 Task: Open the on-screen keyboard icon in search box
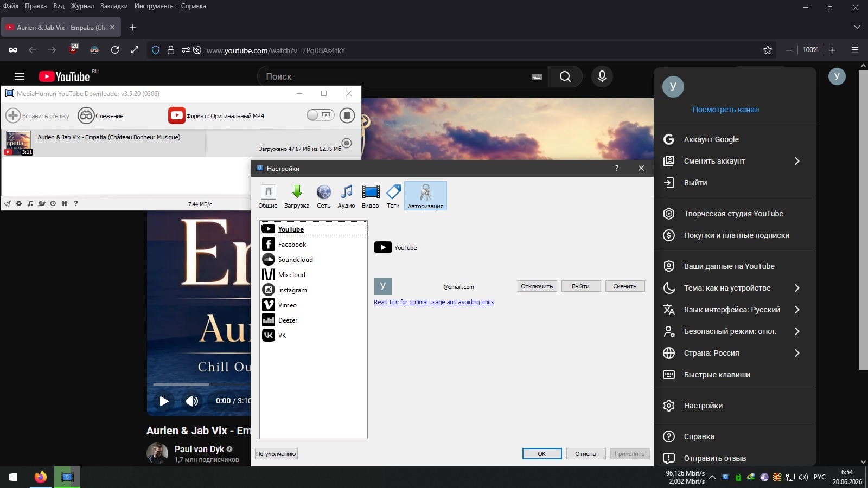click(538, 76)
